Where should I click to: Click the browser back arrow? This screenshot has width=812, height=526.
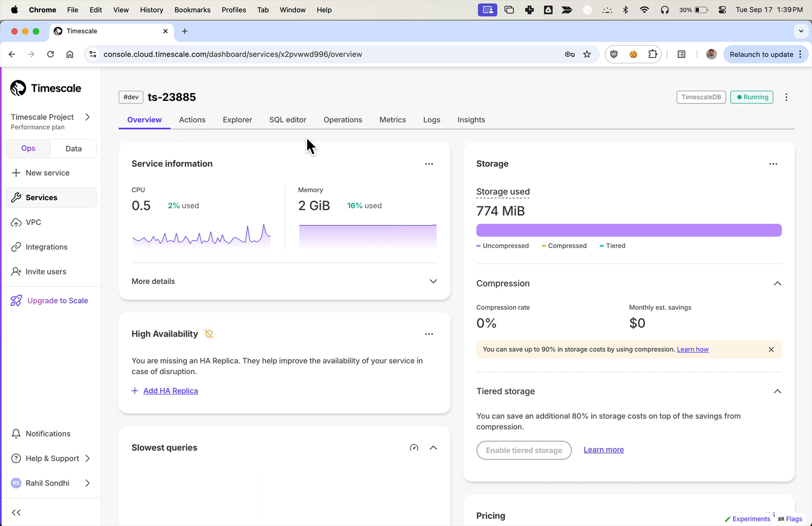(12, 54)
